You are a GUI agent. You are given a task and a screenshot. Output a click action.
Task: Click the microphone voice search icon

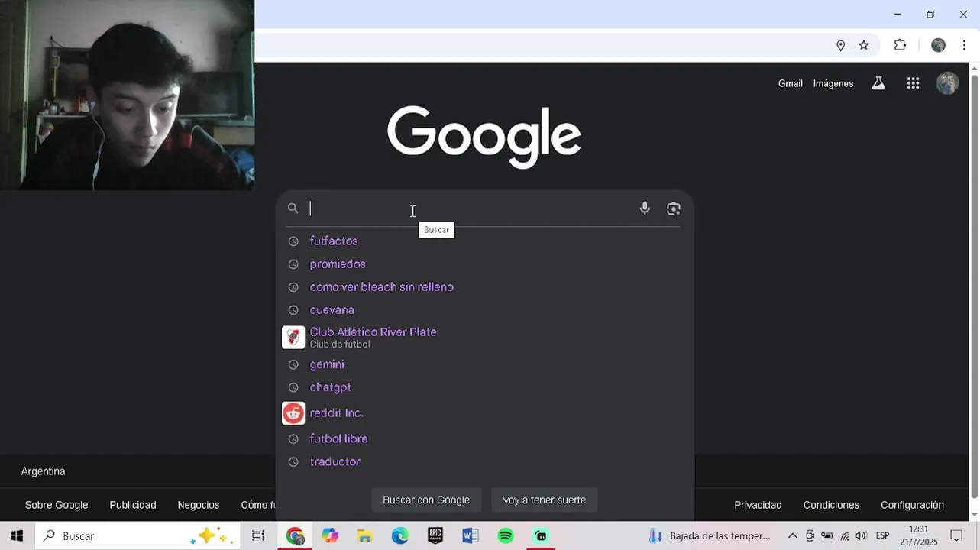(645, 209)
